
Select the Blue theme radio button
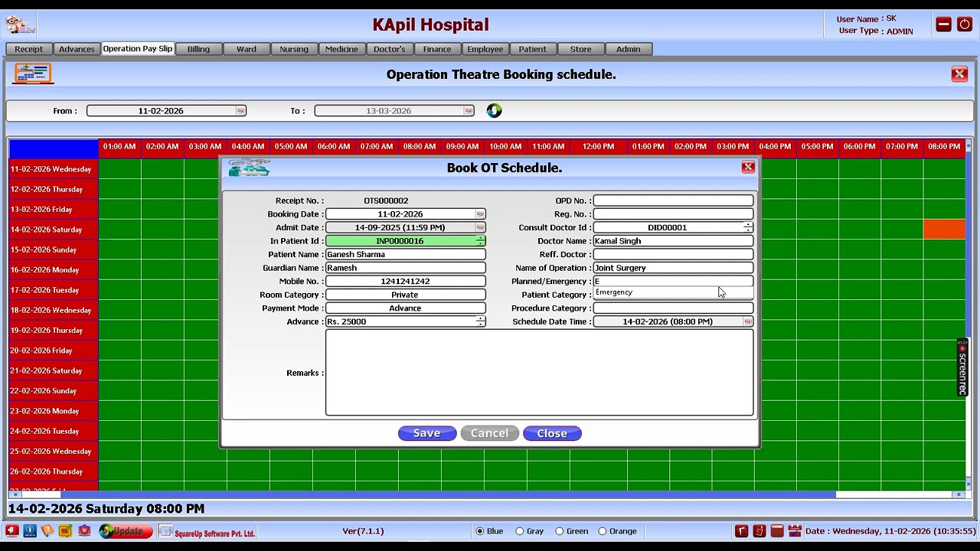click(480, 531)
